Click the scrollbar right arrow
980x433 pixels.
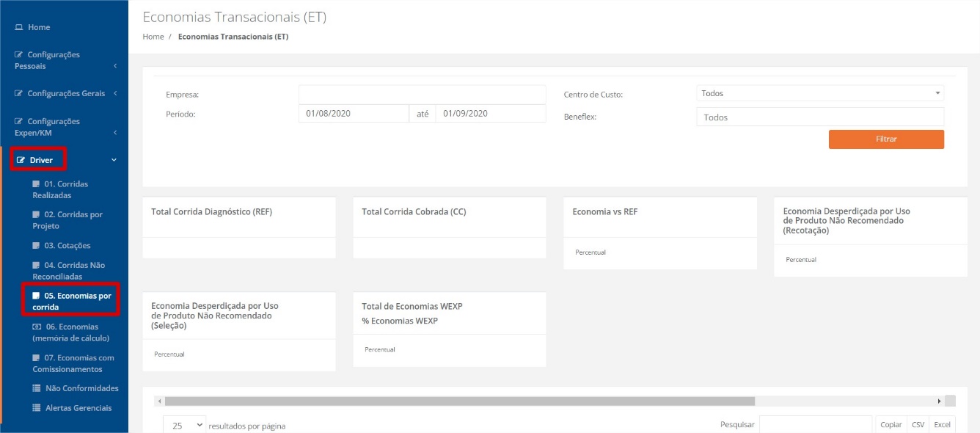(939, 401)
